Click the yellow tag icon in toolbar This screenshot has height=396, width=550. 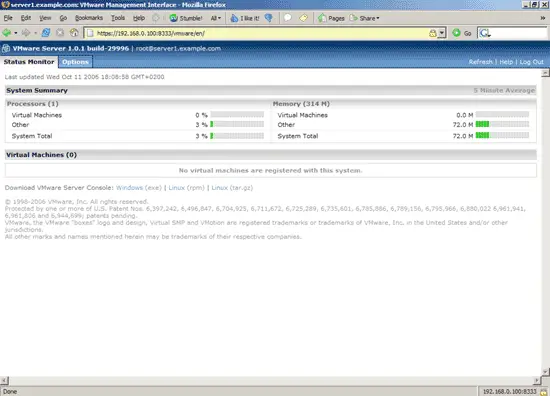304,18
